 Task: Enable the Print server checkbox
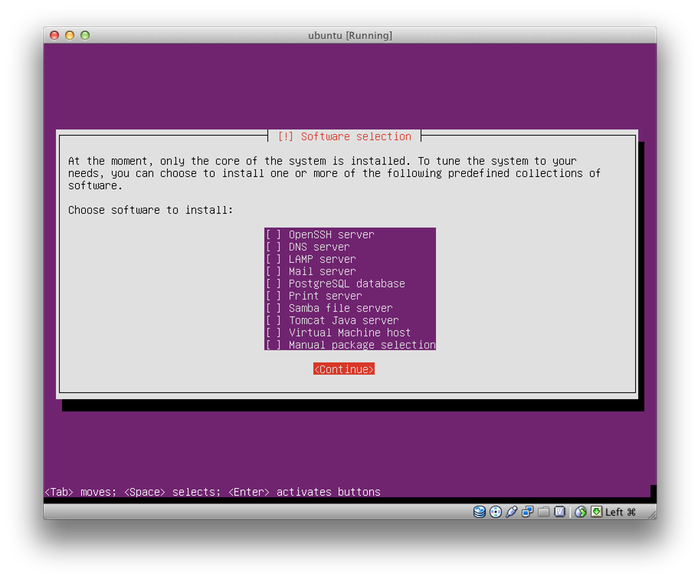tap(273, 296)
